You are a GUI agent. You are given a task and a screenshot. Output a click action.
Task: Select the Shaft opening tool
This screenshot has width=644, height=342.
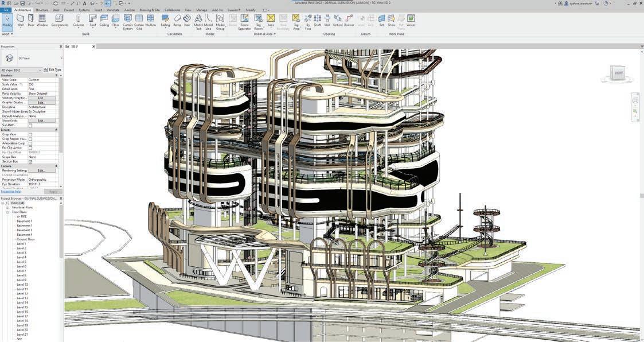pyautogui.click(x=317, y=21)
